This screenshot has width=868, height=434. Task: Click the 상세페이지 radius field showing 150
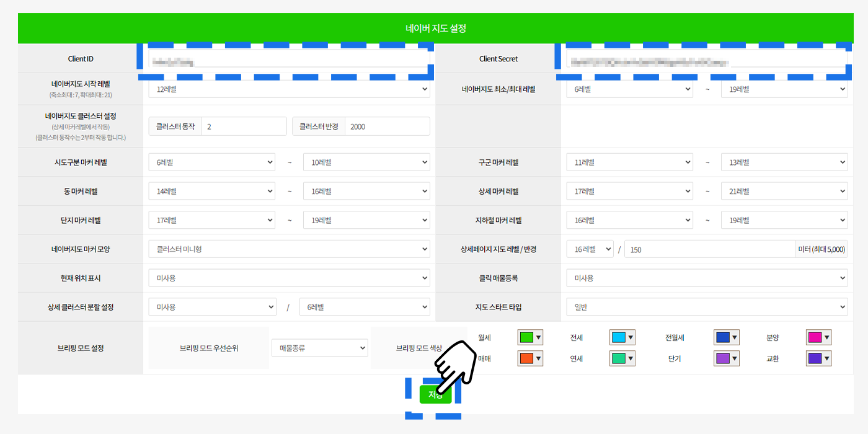click(709, 249)
